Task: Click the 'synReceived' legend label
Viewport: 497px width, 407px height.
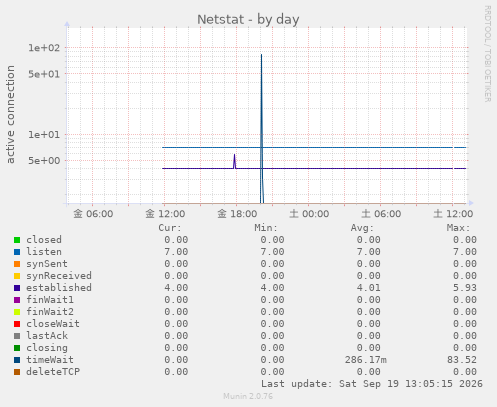Action: pyautogui.click(x=59, y=276)
